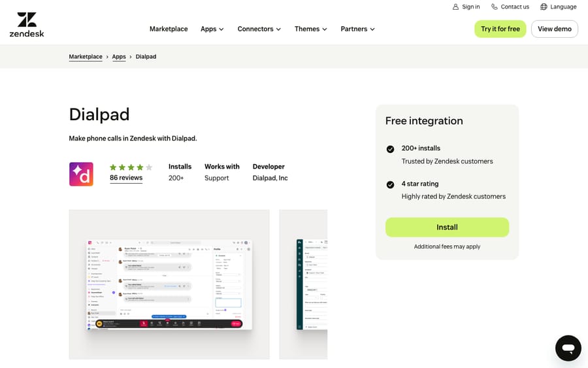Open the second partially visible screenshot thumbnail

point(303,284)
